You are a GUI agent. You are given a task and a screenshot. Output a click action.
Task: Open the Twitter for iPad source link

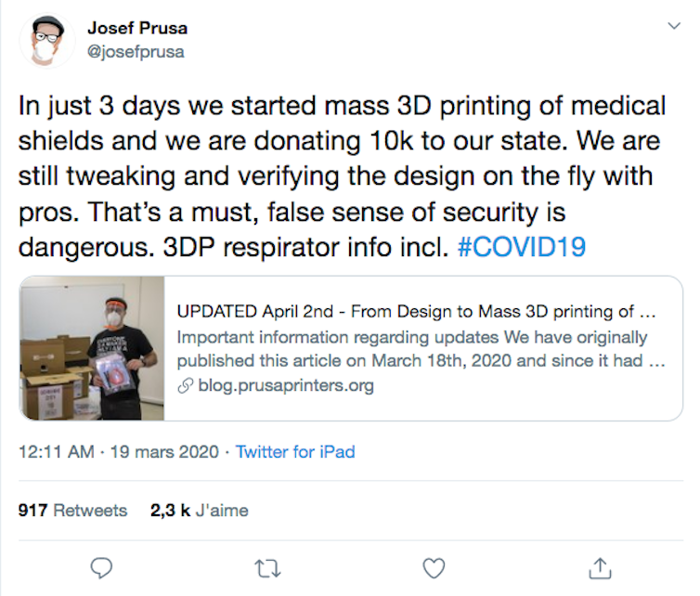pos(295,452)
